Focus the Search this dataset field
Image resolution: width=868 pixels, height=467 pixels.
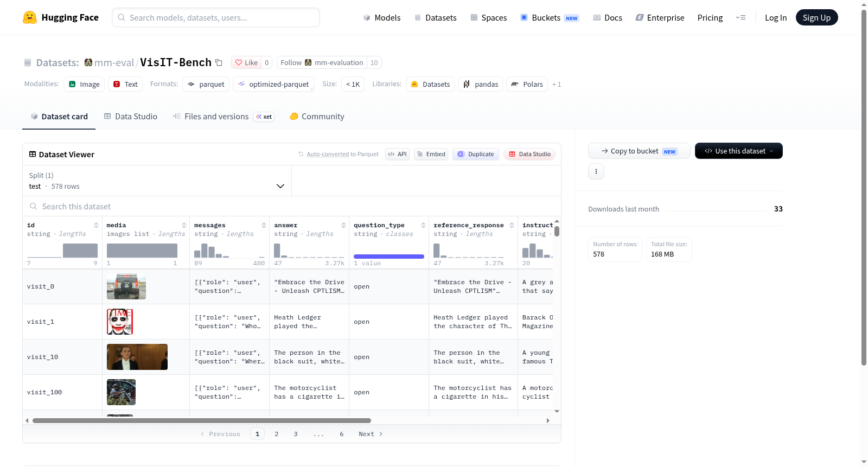[292, 207]
